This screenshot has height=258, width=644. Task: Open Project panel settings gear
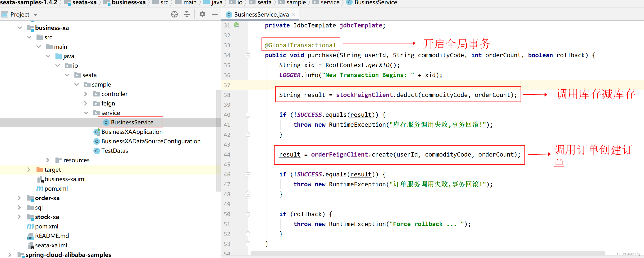[x=202, y=14]
